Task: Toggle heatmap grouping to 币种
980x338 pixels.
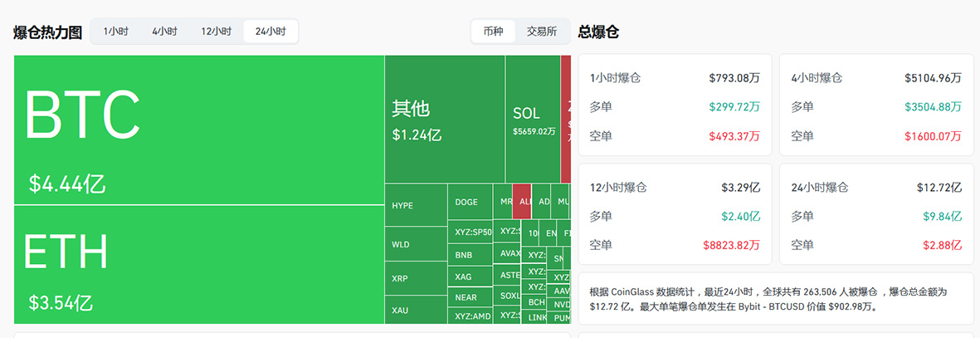Action: click(x=493, y=32)
